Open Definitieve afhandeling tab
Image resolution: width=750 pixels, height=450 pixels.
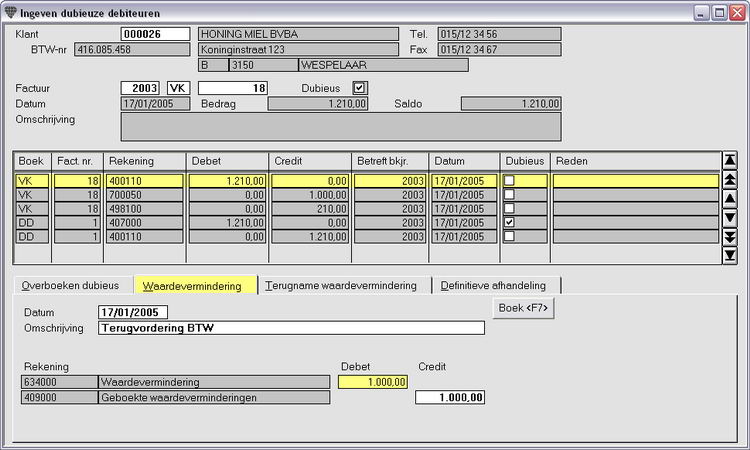pos(496,285)
